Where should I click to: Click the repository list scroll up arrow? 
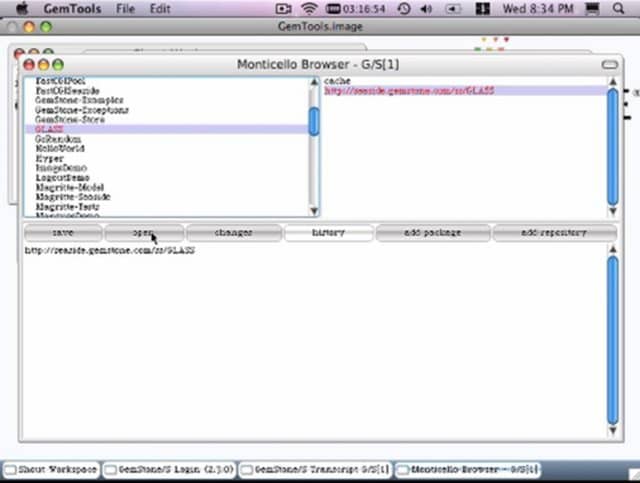pos(613,82)
